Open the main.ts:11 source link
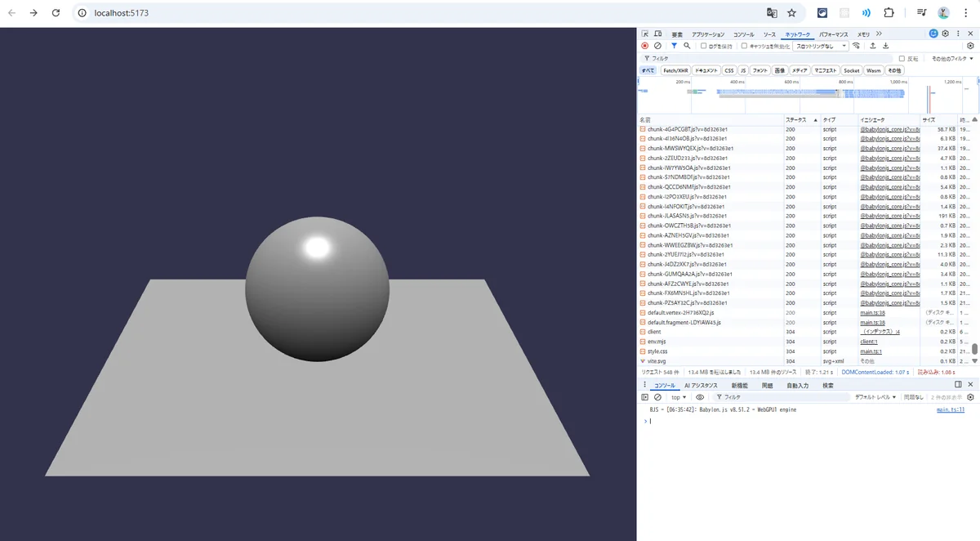The height and width of the screenshot is (541, 980). coord(950,409)
